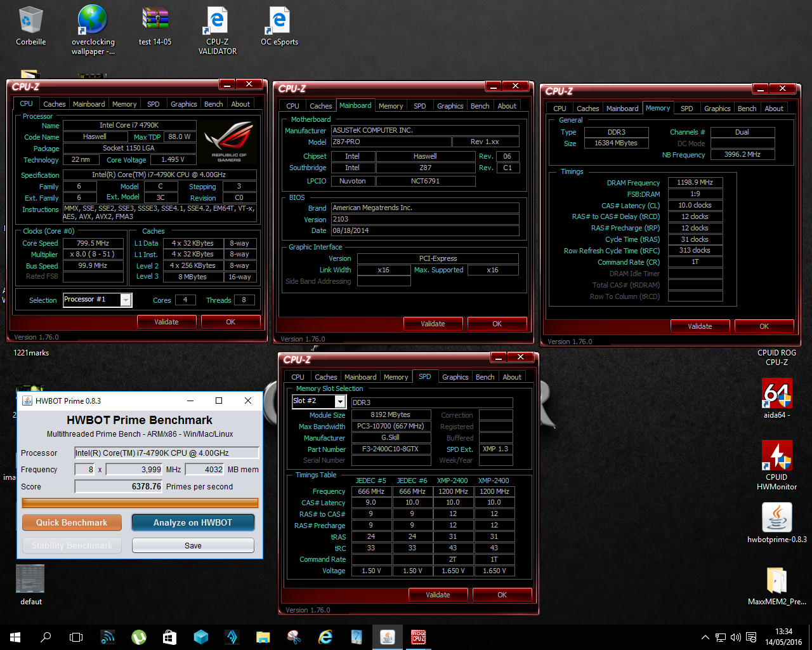Open About tab in the Mainboard window
812x650 pixels.
[507, 106]
